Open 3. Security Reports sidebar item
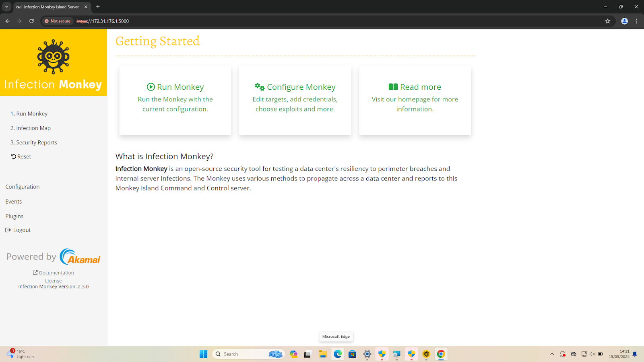The height and width of the screenshot is (362, 644). 34,143
